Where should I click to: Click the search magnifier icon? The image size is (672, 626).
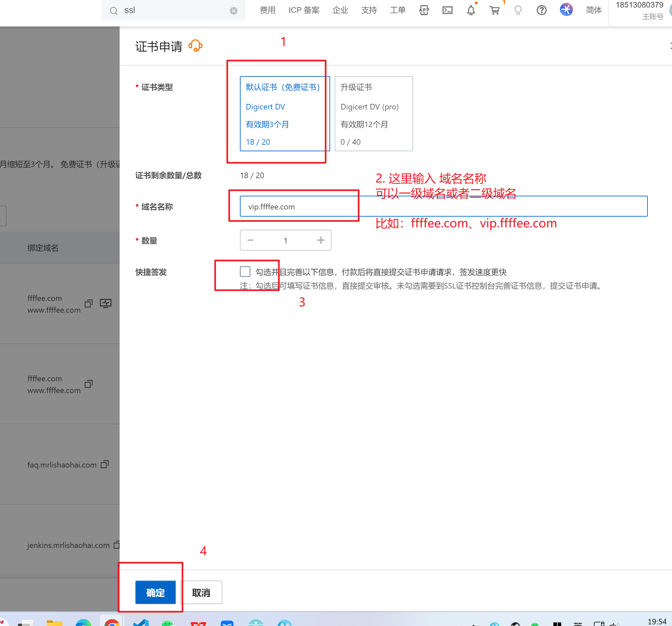pos(114,11)
